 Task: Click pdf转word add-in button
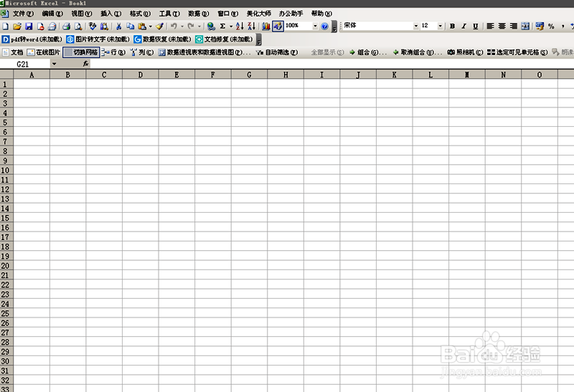click(x=32, y=39)
